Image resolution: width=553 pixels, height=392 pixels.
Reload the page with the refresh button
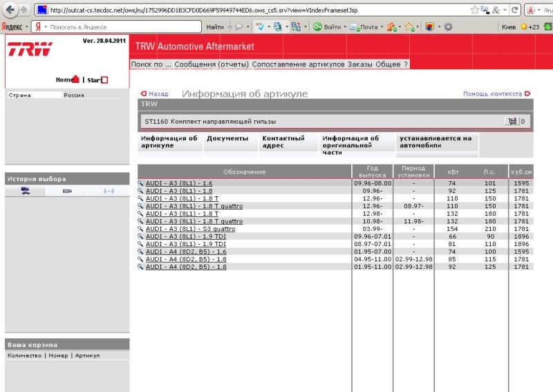click(x=514, y=10)
